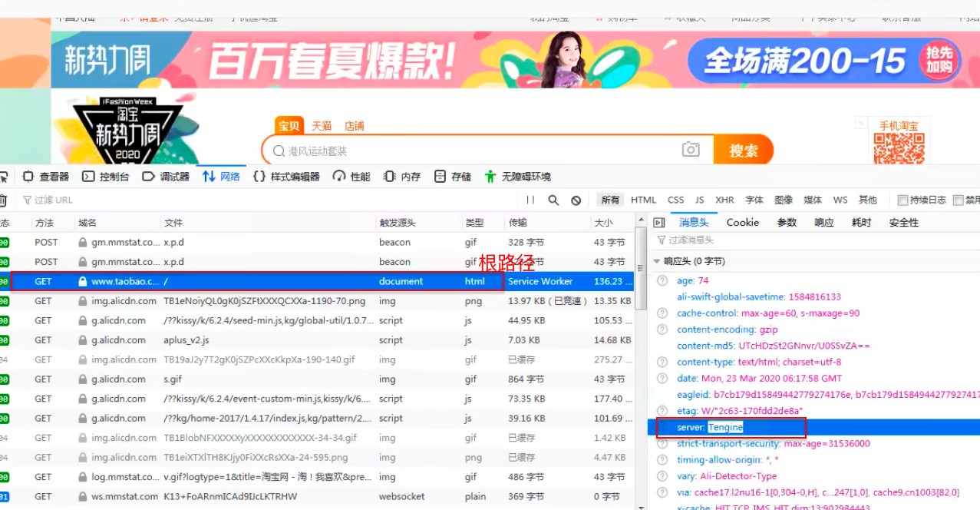Show the 耗时 tab in request details
Screen dimensions: 980x510
click(862, 223)
